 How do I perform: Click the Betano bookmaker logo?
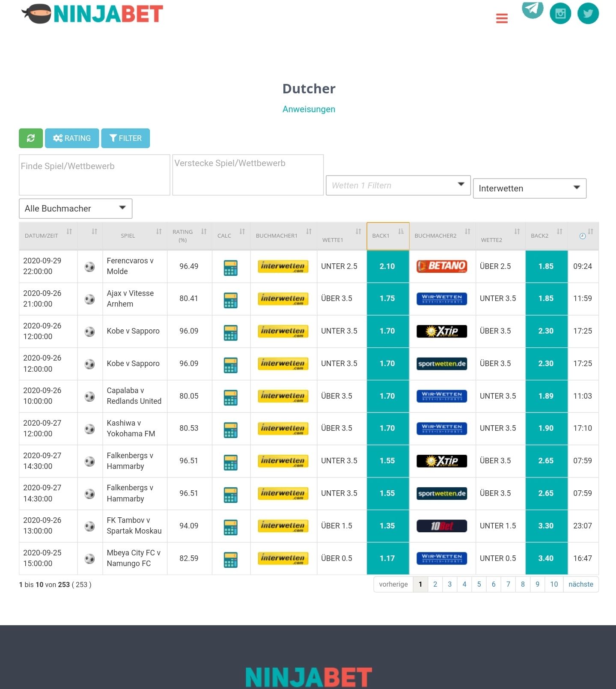point(442,266)
